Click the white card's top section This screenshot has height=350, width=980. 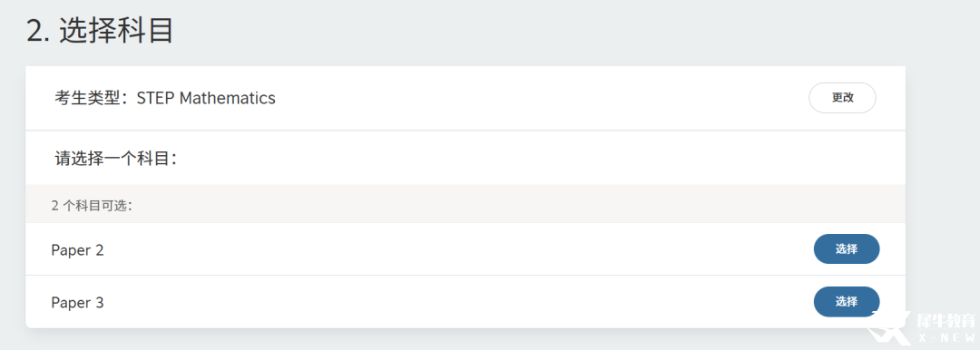(465, 98)
